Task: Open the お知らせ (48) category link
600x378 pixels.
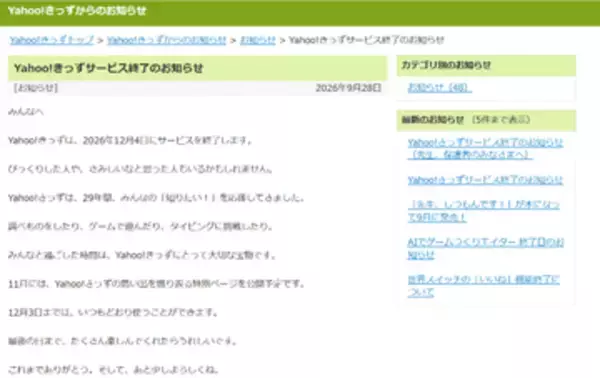Action: [x=439, y=88]
